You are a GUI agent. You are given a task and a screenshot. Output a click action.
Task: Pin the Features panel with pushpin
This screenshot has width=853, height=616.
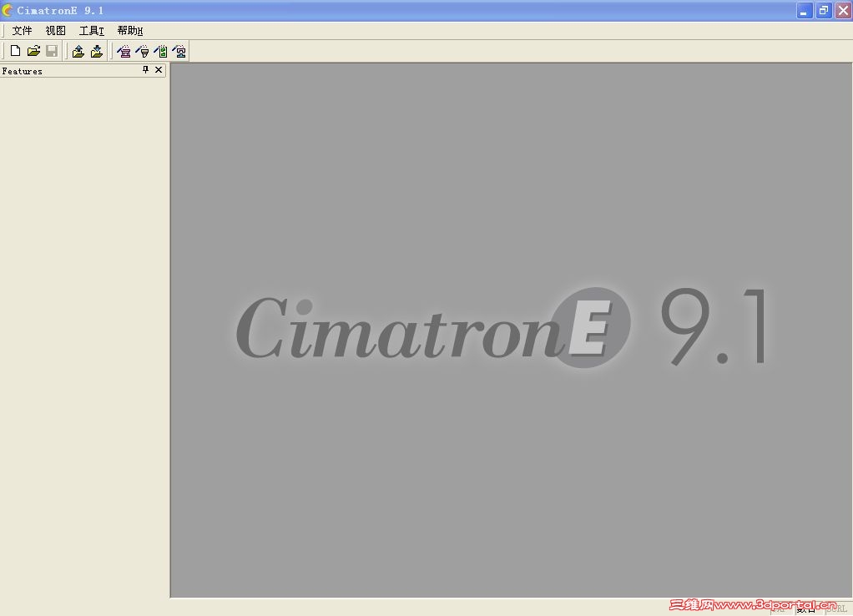pyautogui.click(x=145, y=69)
